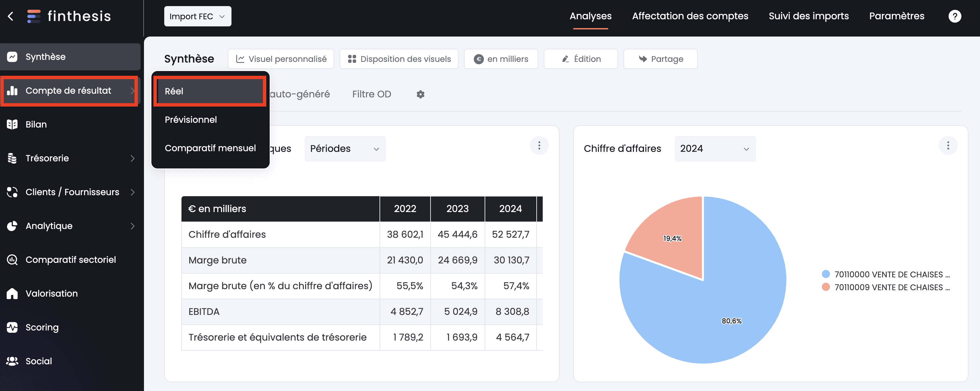The height and width of the screenshot is (391, 980).
Task: Open the three-dot menu of Chiffre d'affaires card
Action: tap(948, 145)
